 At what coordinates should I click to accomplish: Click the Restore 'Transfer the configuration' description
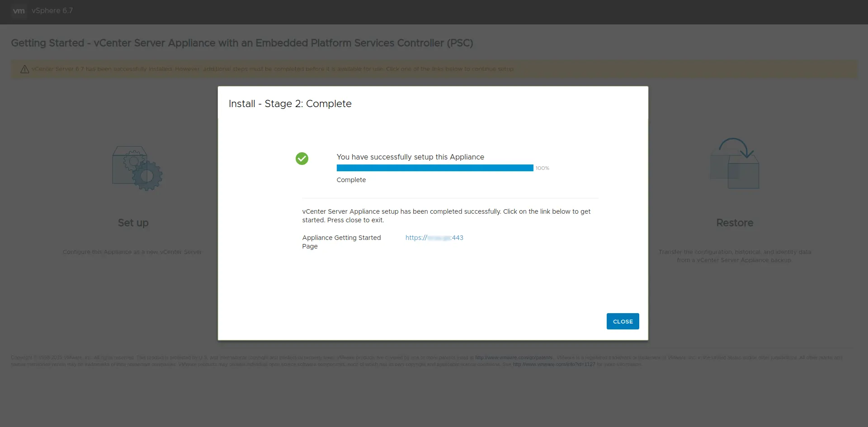click(735, 256)
